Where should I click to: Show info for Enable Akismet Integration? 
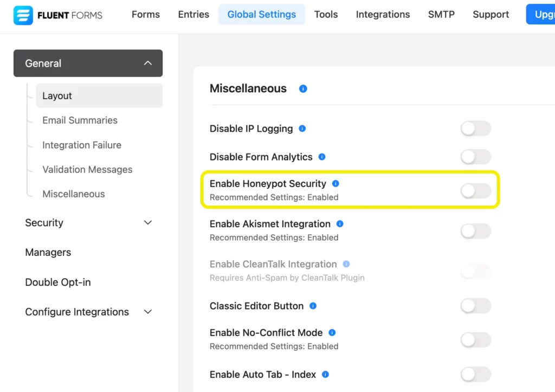tap(340, 224)
